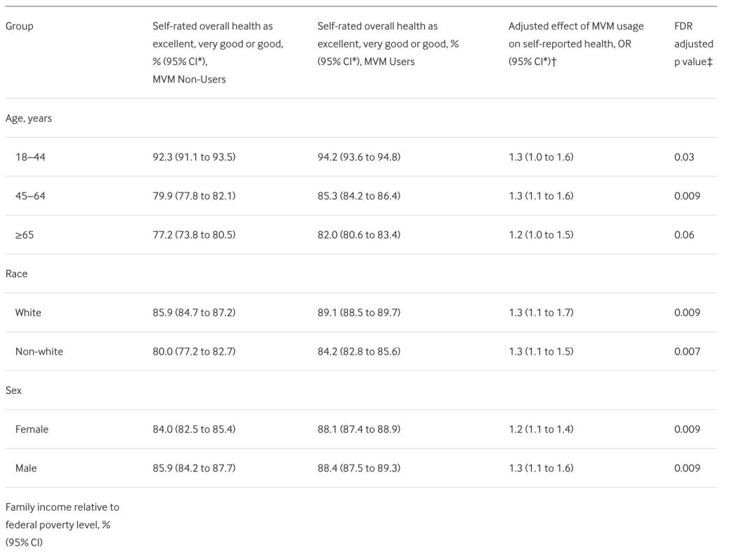Click the odds ratio 1.2 (1.1 to 1.4)
The height and width of the screenshot is (552, 756).
540,430
